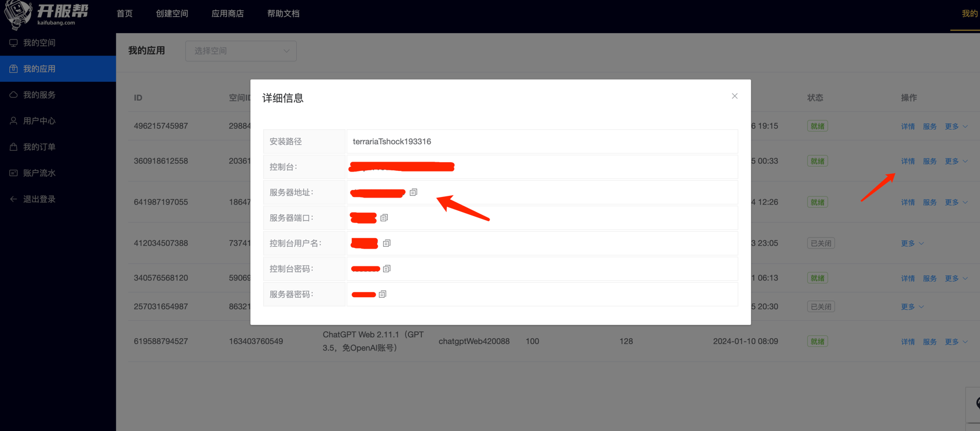The height and width of the screenshot is (431, 980).
Task: Open 详情 for app 360918612558
Action: (x=908, y=161)
